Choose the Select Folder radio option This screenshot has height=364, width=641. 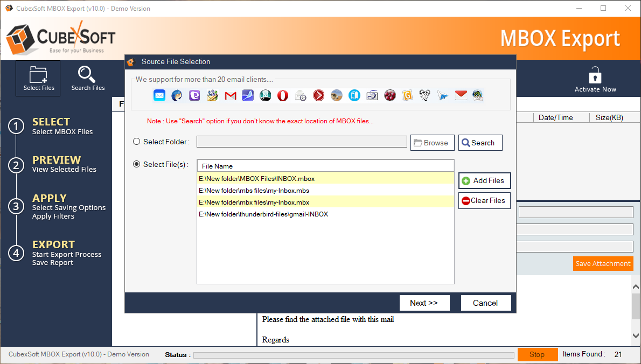[137, 142]
